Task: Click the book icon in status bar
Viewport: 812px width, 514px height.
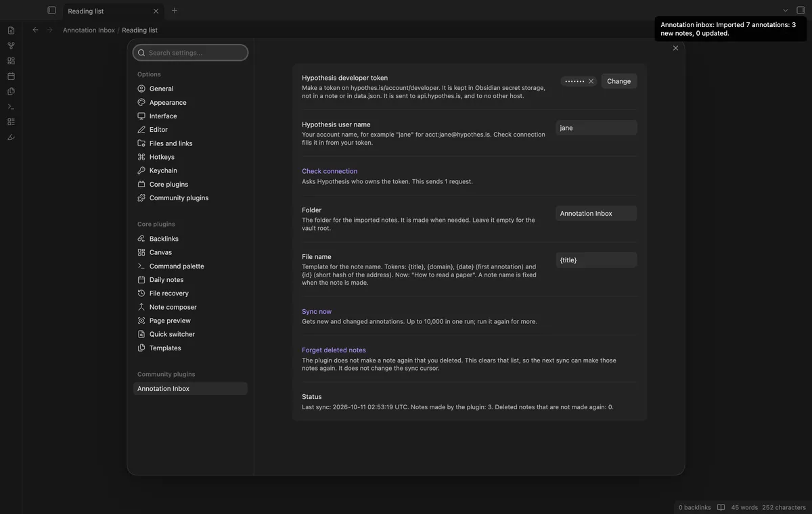Action: [x=721, y=507]
